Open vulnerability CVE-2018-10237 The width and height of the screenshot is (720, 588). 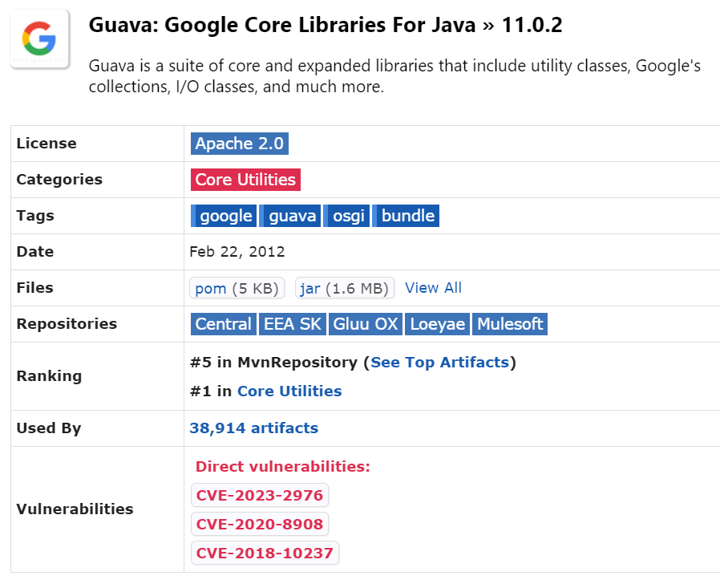point(265,553)
